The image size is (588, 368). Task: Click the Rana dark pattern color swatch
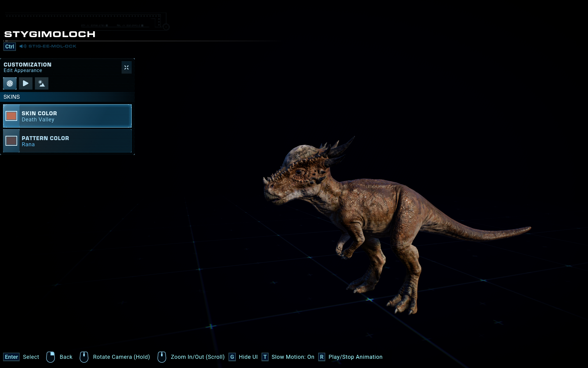[x=11, y=141]
